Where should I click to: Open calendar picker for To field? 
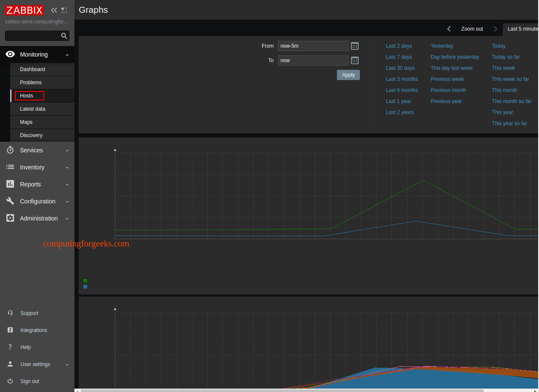(x=355, y=60)
